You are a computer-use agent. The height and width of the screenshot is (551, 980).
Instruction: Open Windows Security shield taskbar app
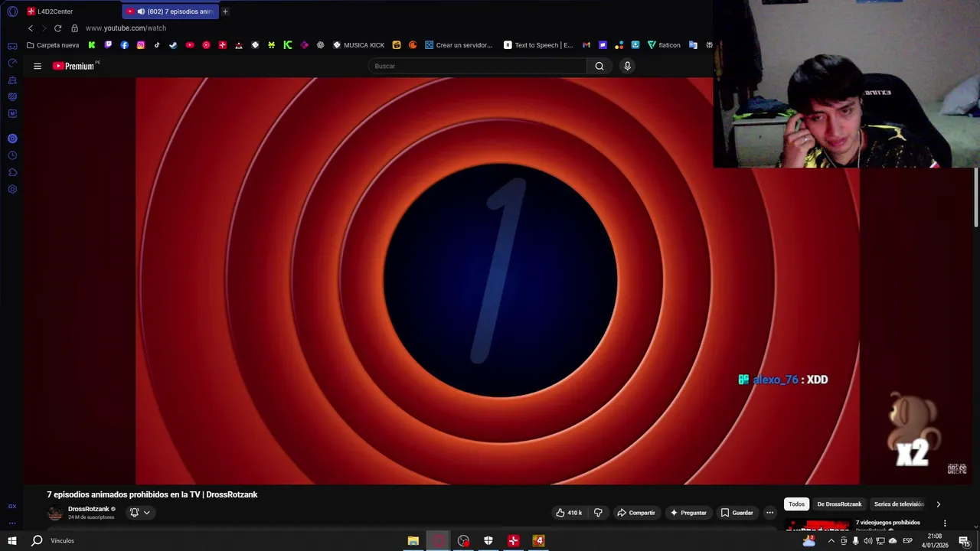pyautogui.click(x=488, y=541)
